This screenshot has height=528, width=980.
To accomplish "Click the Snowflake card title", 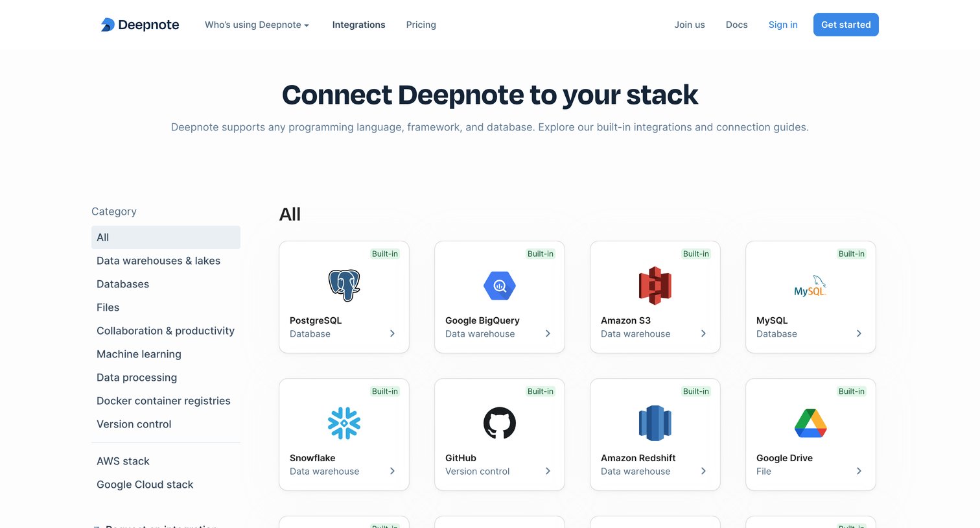I will pos(312,458).
